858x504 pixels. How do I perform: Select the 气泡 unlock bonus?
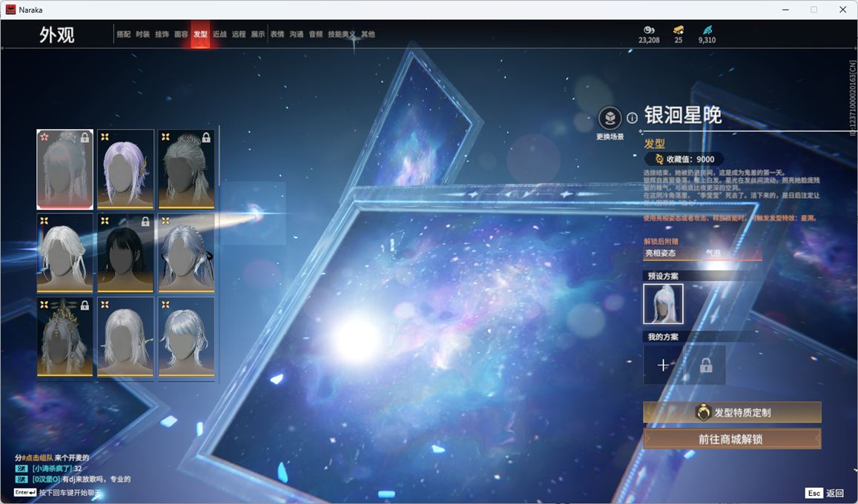pyautogui.click(x=713, y=253)
